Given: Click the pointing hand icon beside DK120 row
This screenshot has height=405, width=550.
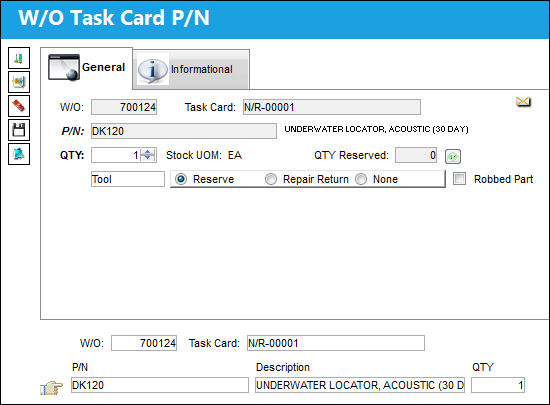Looking at the screenshot, I should pyautogui.click(x=51, y=387).
